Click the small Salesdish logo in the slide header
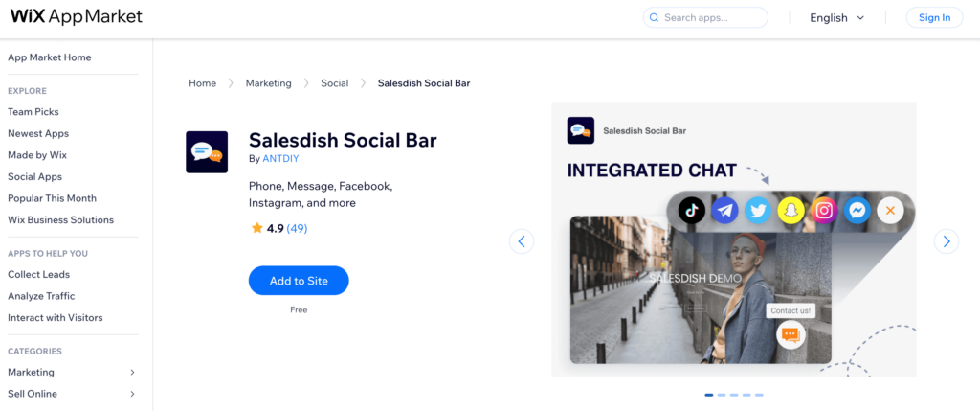The width and height of the screenshot is (980, 411). [x=581, y=130]
